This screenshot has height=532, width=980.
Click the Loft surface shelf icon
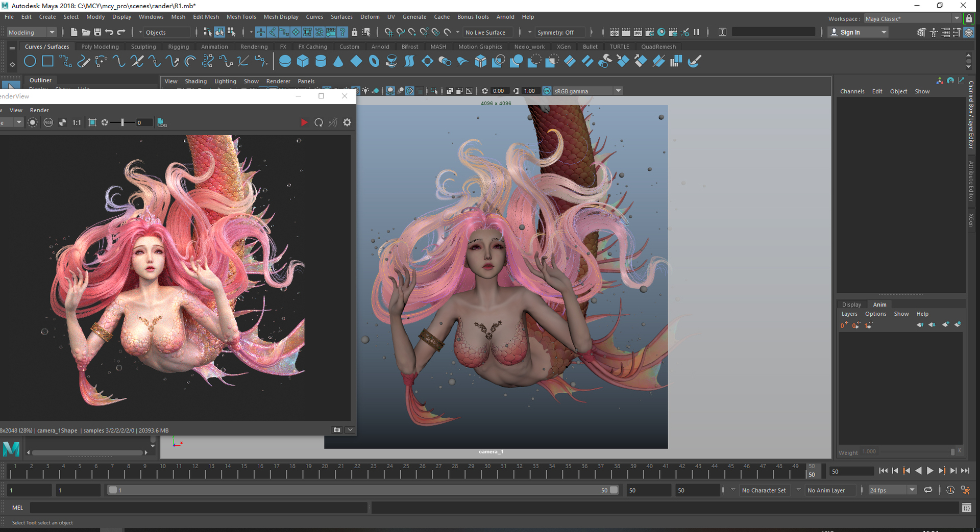pyautogui.click(x=409, y=62)
